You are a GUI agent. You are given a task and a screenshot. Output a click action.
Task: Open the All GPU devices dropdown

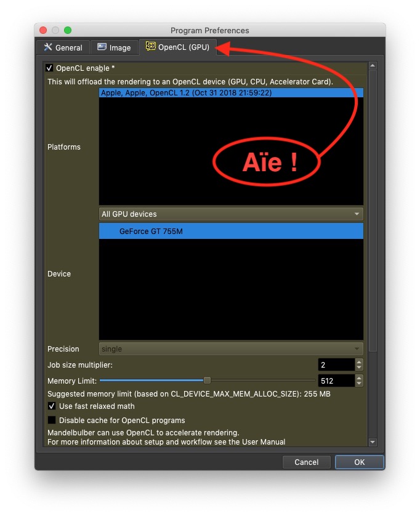(231, 214)
